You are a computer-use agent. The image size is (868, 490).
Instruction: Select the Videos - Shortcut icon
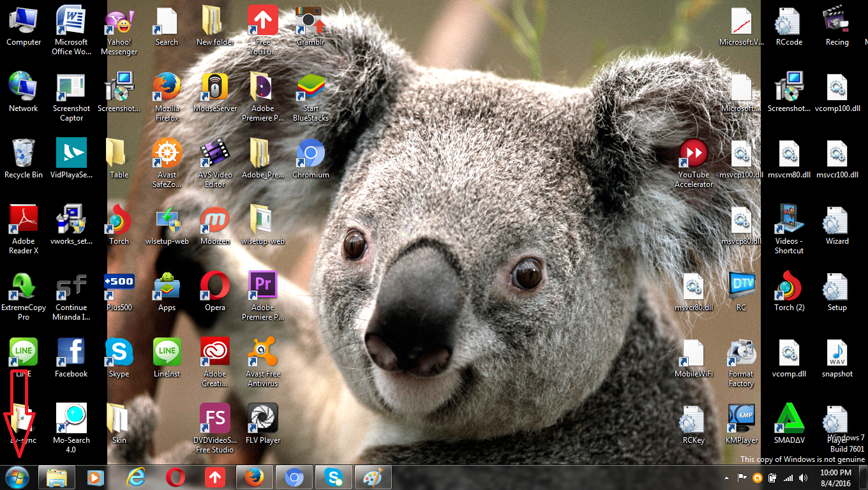click(x=789, y=230)
